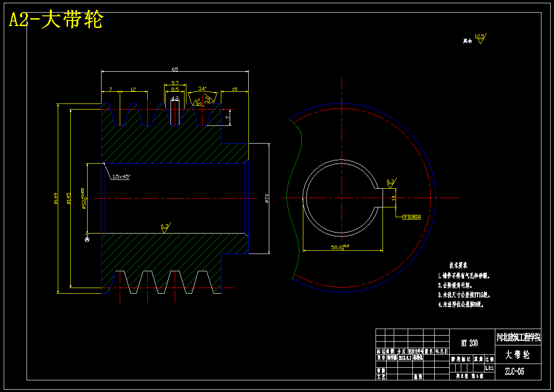Click the "技术要求" heading

(458, 265)
